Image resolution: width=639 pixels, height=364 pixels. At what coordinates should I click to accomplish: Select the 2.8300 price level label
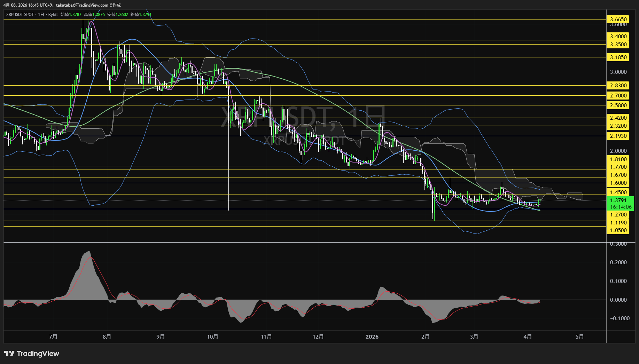(618, 86)
